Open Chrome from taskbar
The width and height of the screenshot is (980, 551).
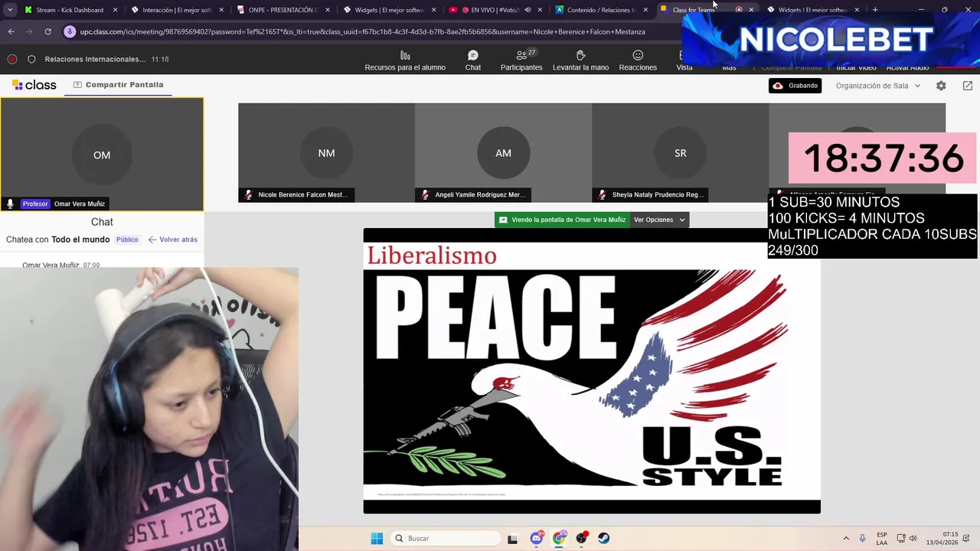pyautogui.click(x=559, y=538)
